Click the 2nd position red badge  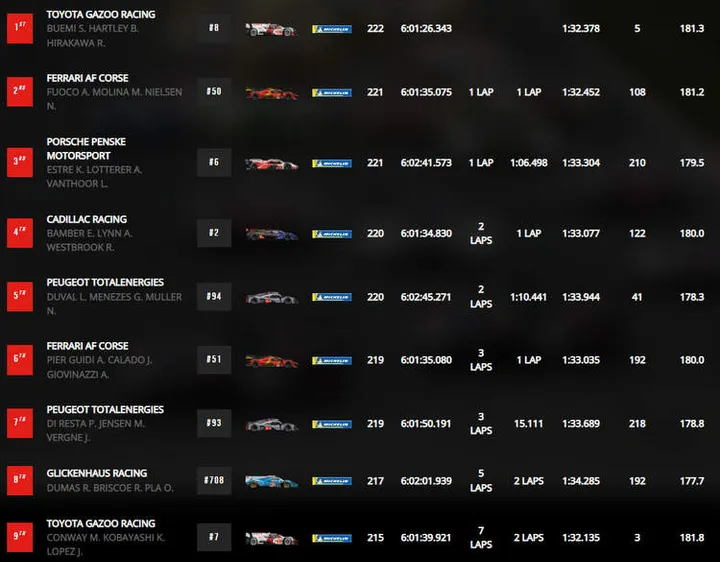20,92
